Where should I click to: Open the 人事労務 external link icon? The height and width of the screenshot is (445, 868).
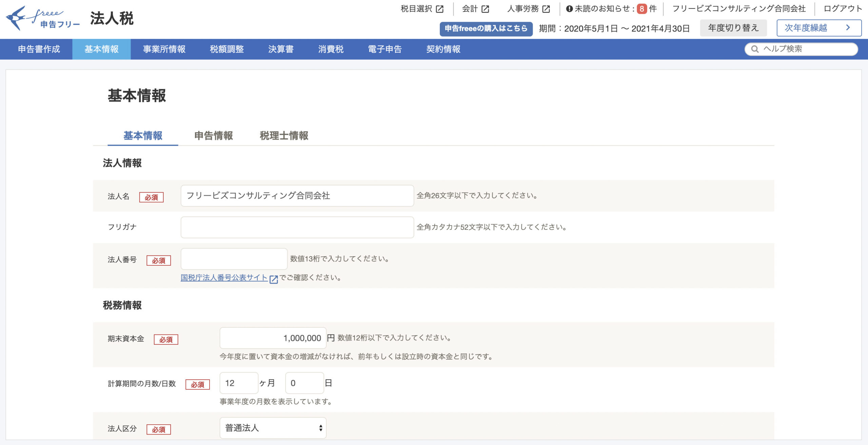tap(546, 9)
